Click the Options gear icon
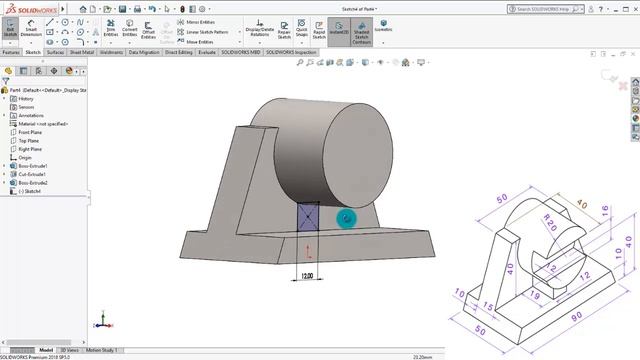Image resolution: width=640 pixels, height=360 pixels. 202,9
